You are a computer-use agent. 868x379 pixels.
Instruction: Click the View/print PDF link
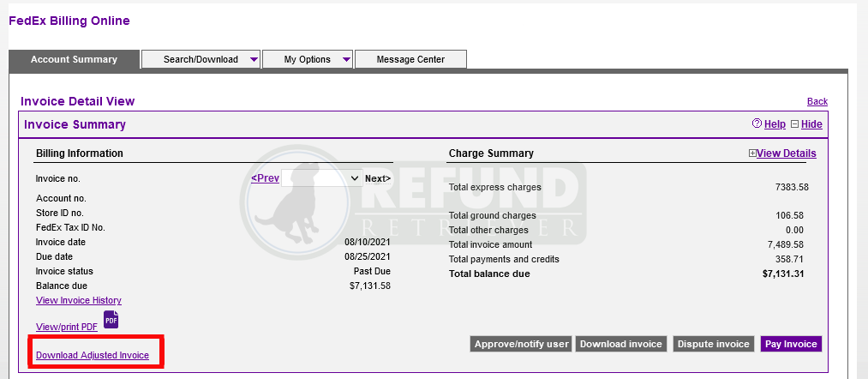(x=67, y=327)
